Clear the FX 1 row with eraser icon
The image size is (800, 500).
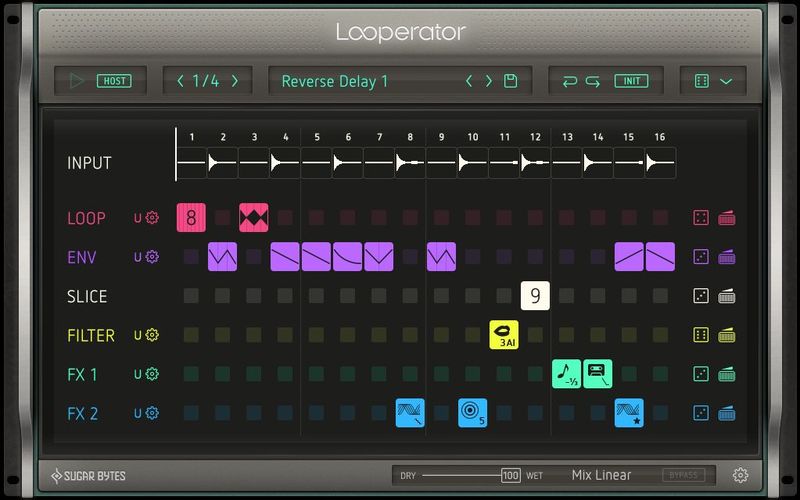727,374
